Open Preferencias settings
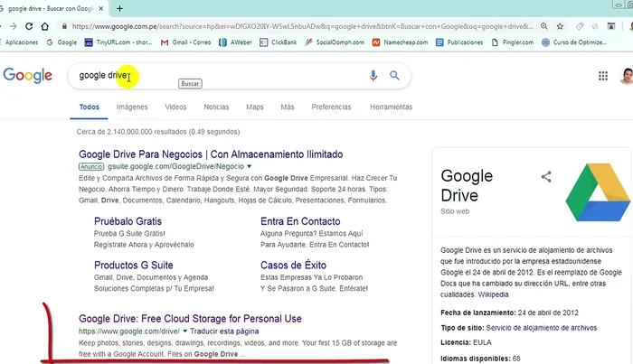This screenshot has height=364, width=633. 332,107
